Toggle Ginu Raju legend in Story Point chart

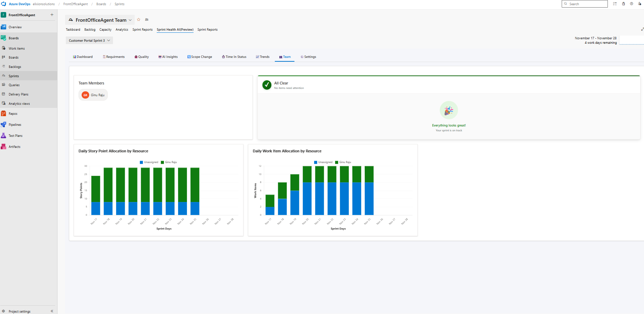click(169, 162)
